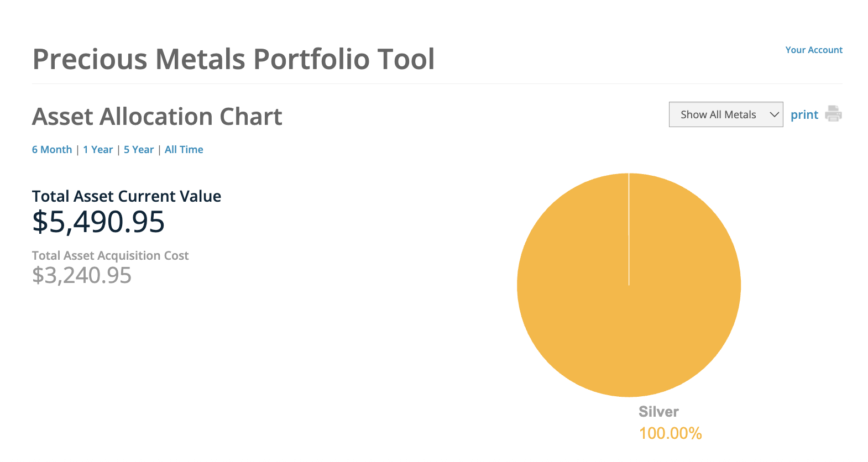Switch to the 1 Year view
Image resolution: width=868 pixels, height=462 pixels.
tap(98, 150)
